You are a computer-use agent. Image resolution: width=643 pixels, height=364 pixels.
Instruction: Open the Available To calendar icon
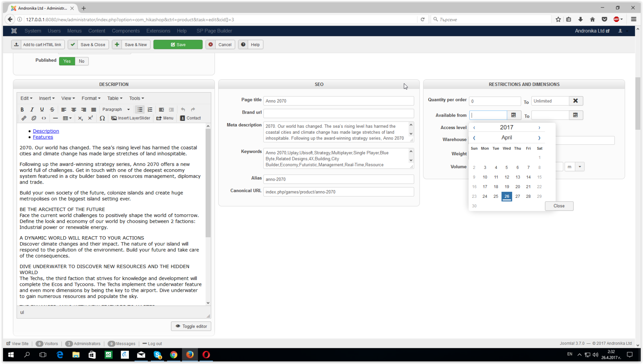click(x=576, y=115)
